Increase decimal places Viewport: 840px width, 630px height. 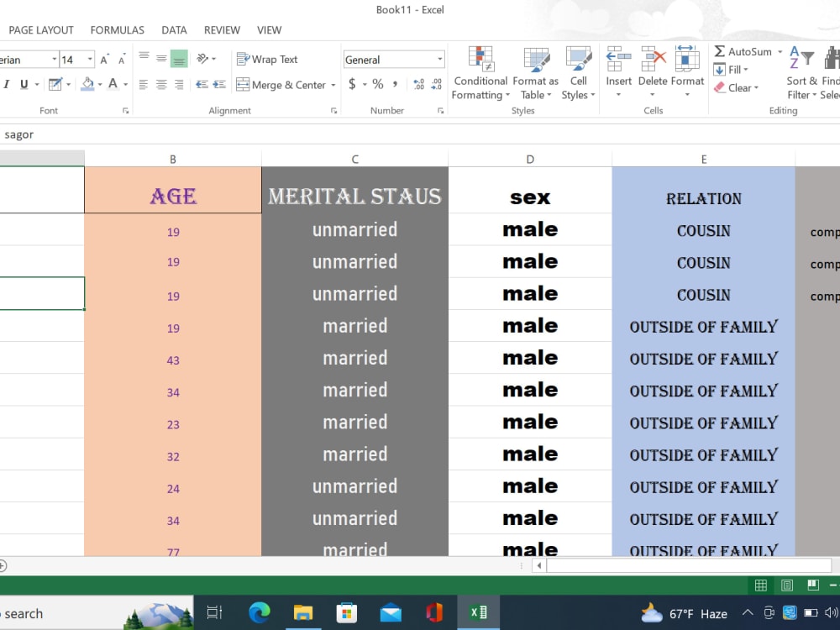coord(419,84)
